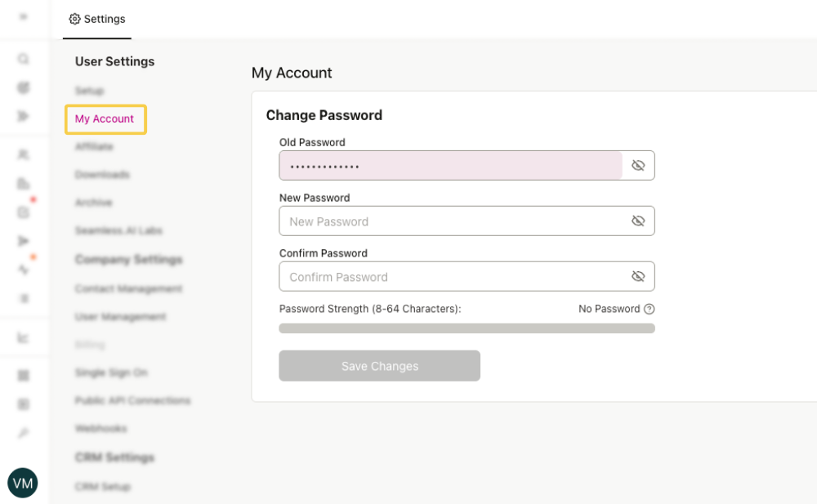Switch to the Settings tab

(96, 19)
